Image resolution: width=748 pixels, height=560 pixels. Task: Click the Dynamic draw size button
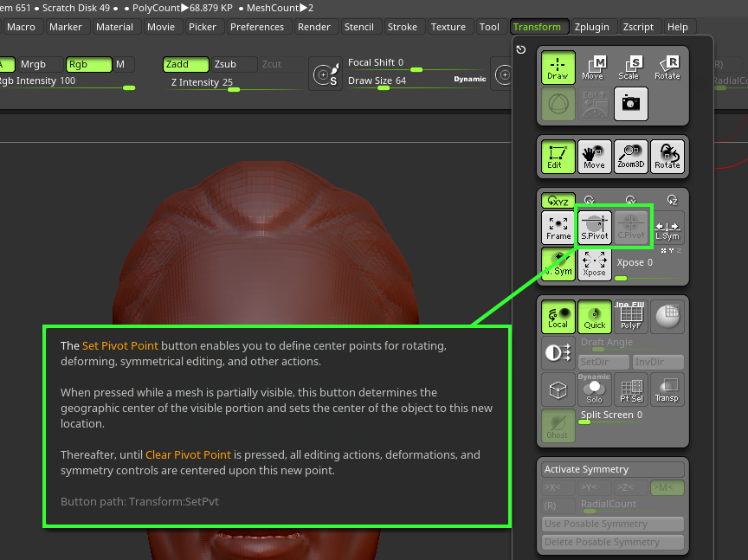[x=469, y=80]
